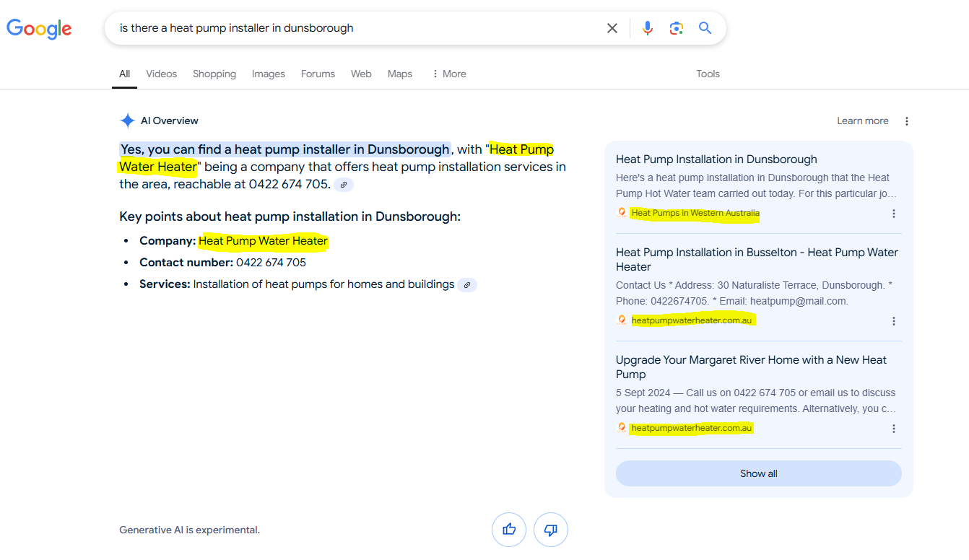
Task: Select the All tab
Action: 125,74
